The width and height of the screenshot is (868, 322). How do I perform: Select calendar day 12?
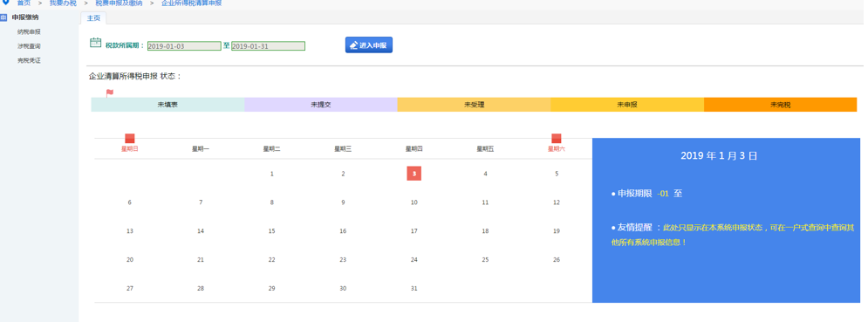pyautogui.click(x=557, y=202)
